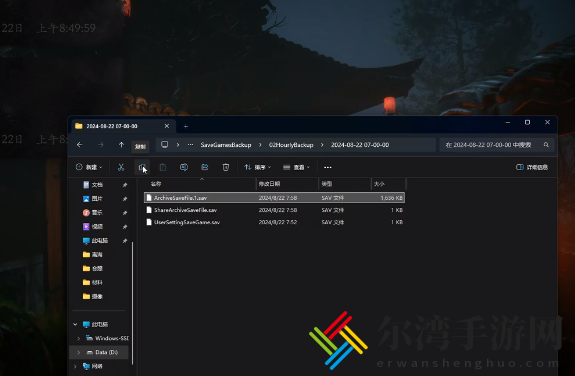Open 视频 (Videos) in the sidebar
The image size is (575, 376).
(x=97, y=226)
